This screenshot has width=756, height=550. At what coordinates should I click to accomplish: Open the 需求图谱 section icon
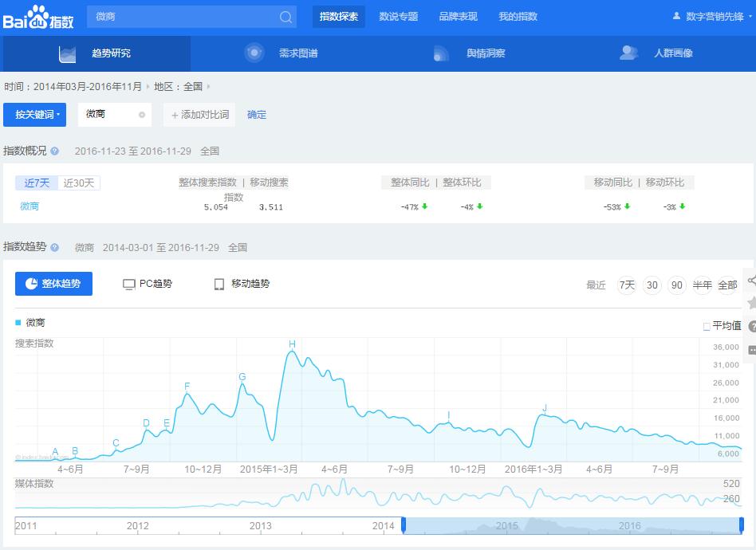click(x=254, y=53)
